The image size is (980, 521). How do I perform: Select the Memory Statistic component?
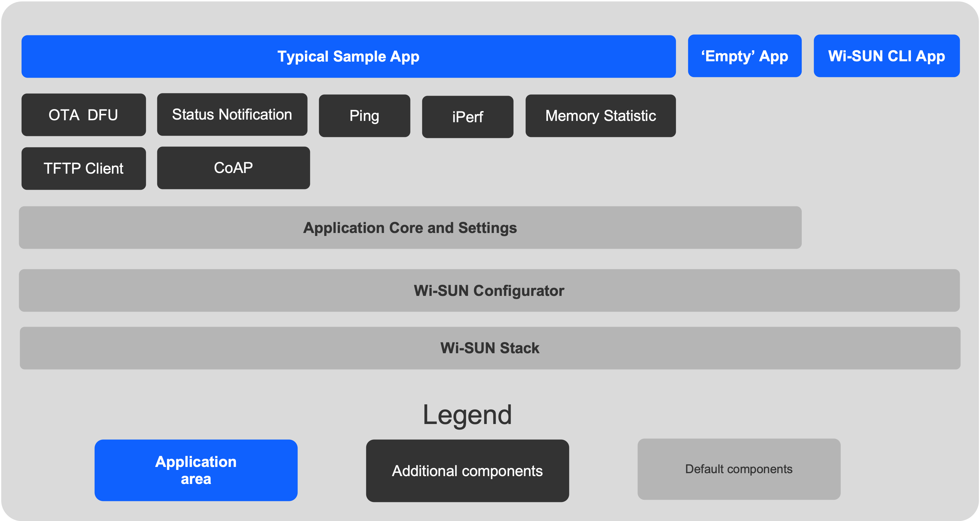601,116
